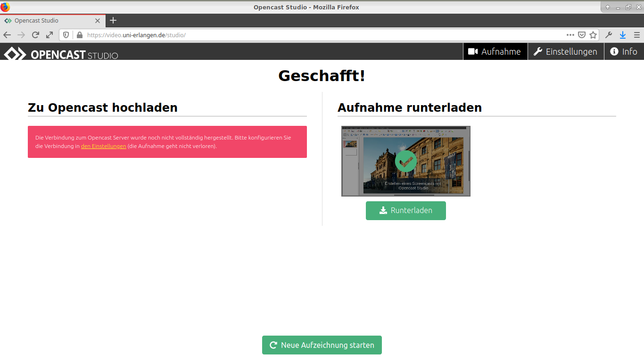644x362 pixels.
Task: Click the browser back arrow
Action: click(x=7, y=35)
